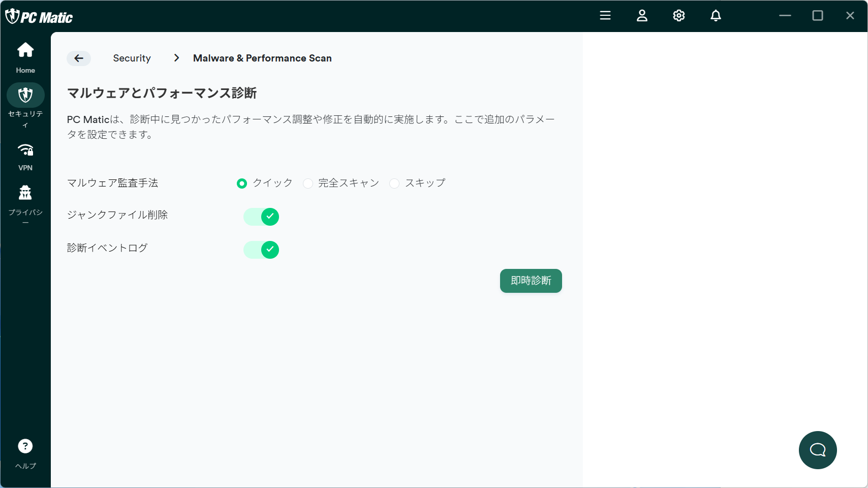The image size is (868, 488).
Task: Select the 完全スキャン radio button
Action: 308,184
